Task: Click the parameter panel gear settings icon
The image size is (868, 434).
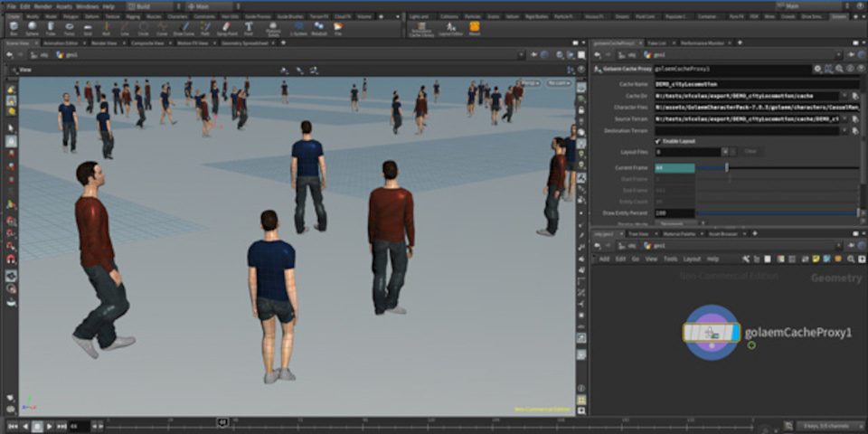Action: pyautogui.click(x=817, y=70)
